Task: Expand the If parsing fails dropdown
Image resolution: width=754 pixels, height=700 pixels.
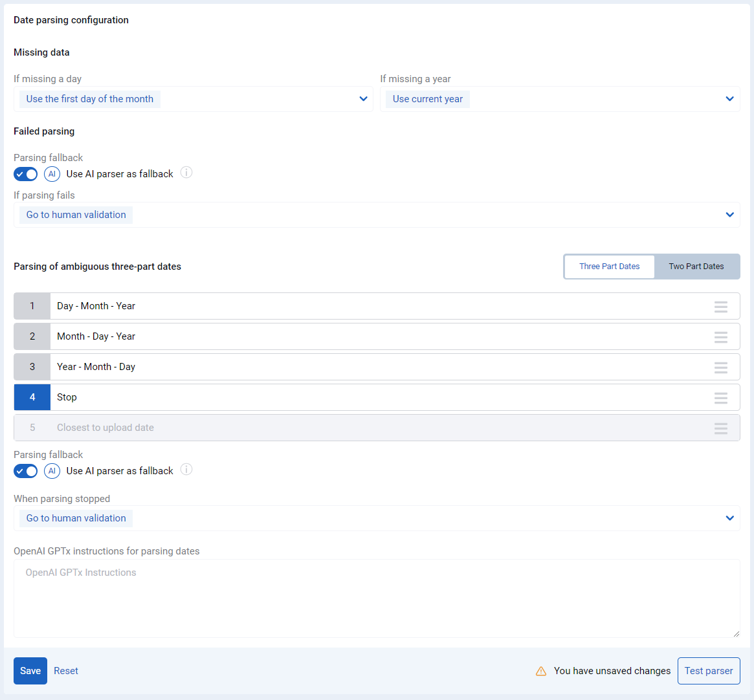Action: click(x=377, y=215)
